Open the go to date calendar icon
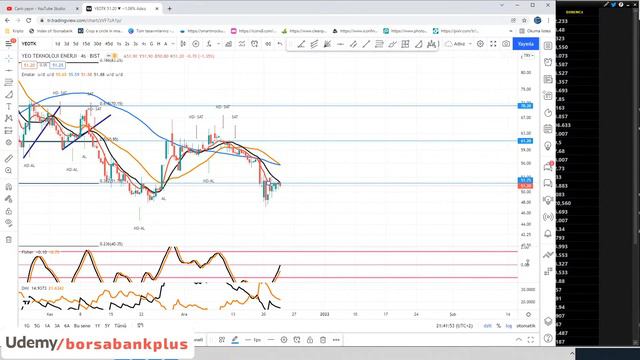 [x=140, y=326]
